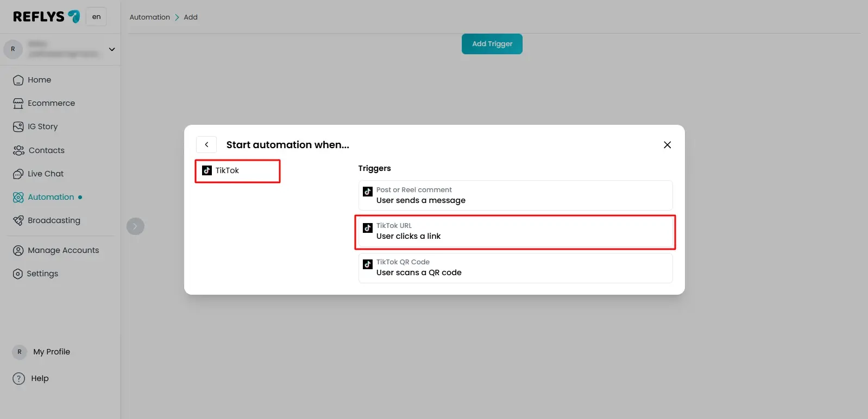Click the Automation breadcrumb link
868x419 pixels.
(149, 17)
